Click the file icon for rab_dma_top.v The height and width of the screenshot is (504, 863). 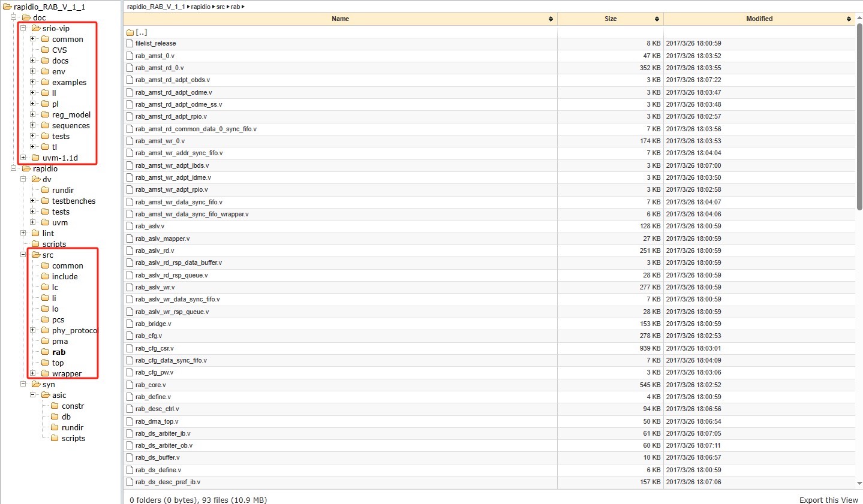[x=130, y=421]
